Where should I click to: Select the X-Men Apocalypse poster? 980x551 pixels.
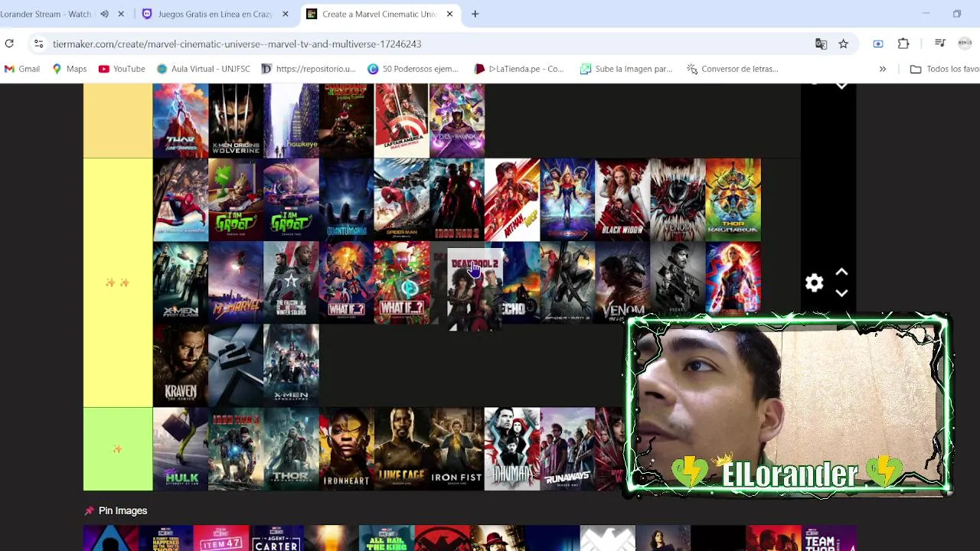pyautogui.click(x=291, y=366)
